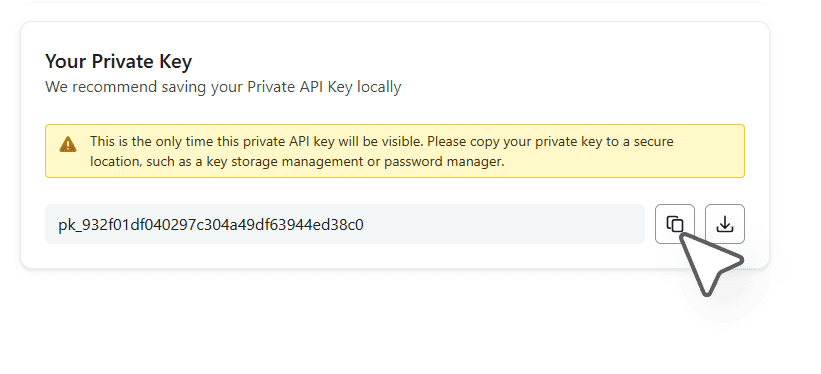Download the private key file
Image resolution: width=821 pixels, height=374 pixels.
[x=725, y=224]
